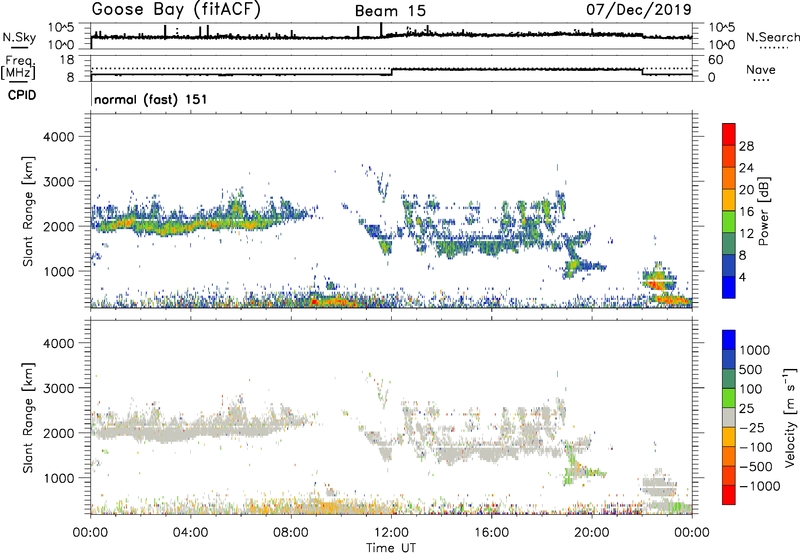Click the '18' tick of the frequency axis

(67, 60)
